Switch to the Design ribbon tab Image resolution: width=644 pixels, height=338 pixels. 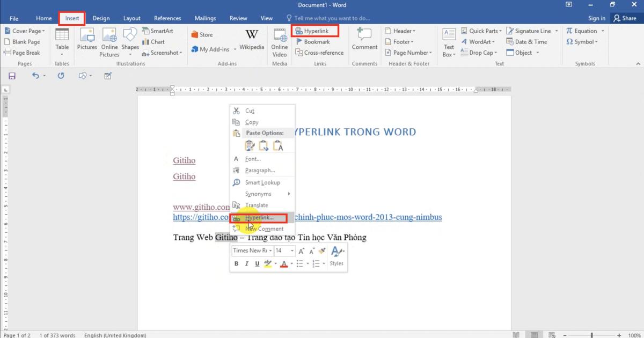[x=101, y=18]
